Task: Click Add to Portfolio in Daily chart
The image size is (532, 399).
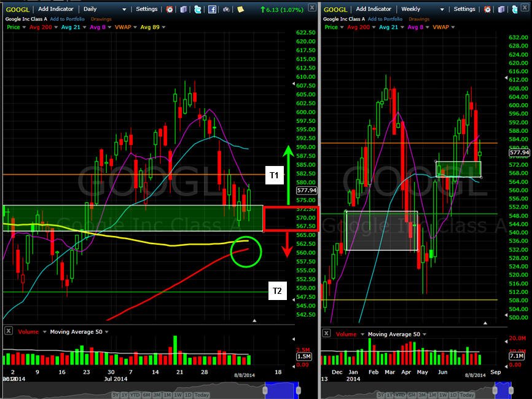Action: point(67,19)
